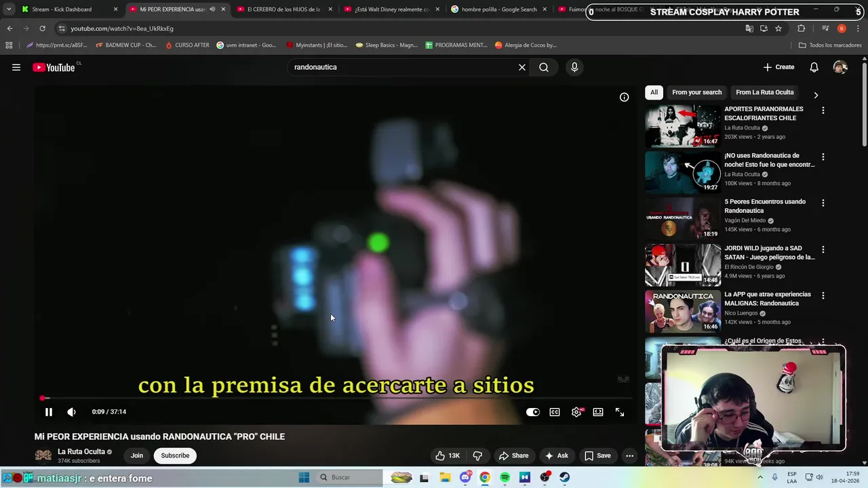This screenshot has height=488, width=868.
Task: Open JORDI WILD jugando a SAD SATAN thumbnail
Action: click(x=683, y=265)
